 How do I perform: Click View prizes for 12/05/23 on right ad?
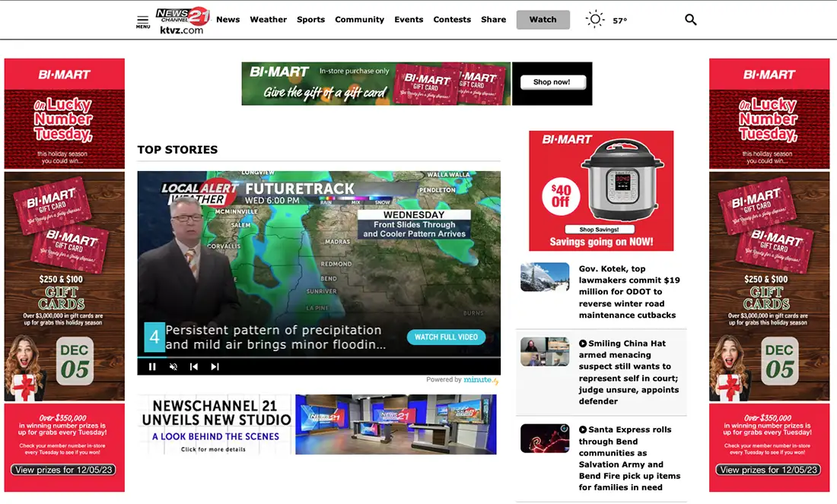[x=769, y=470]
